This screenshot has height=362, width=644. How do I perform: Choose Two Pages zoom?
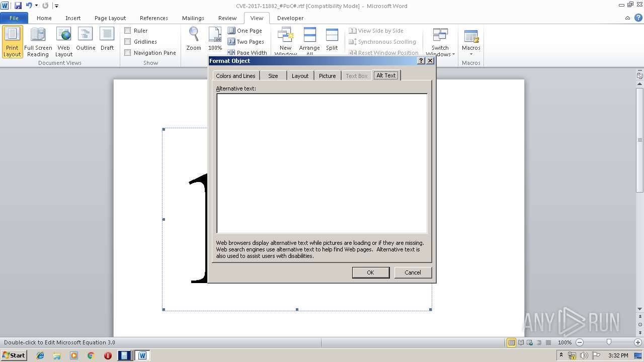coord(246,42)
